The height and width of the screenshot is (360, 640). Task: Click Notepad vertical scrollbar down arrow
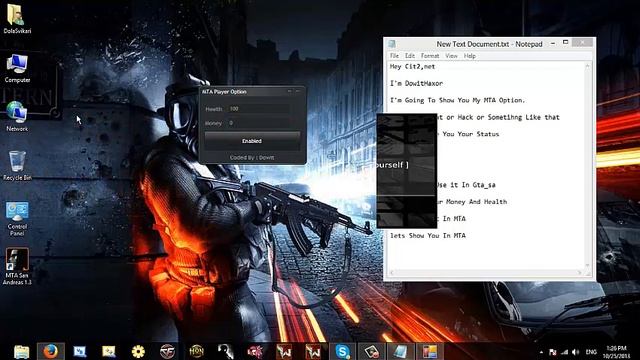tap(587, 265)
